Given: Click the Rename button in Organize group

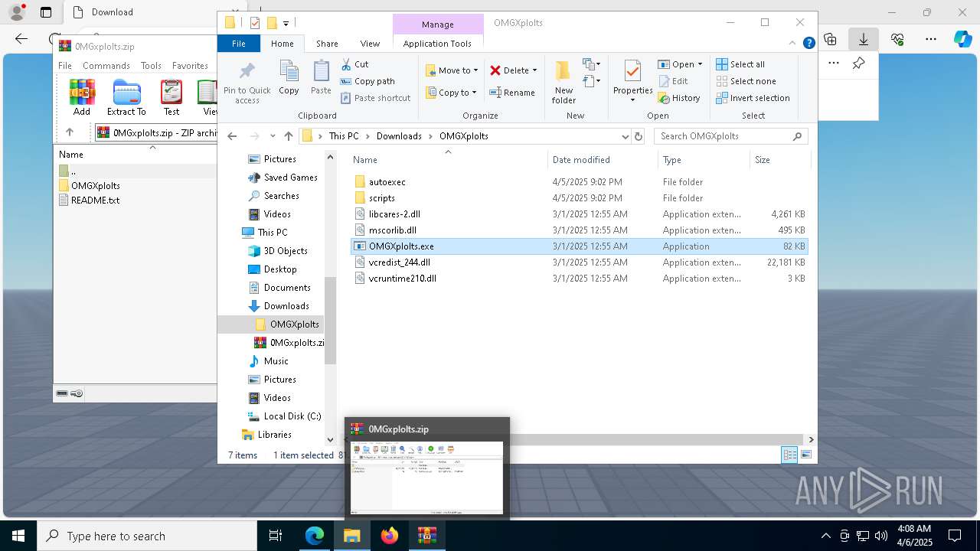Looking at the screenshot, I should click(512, 93).
